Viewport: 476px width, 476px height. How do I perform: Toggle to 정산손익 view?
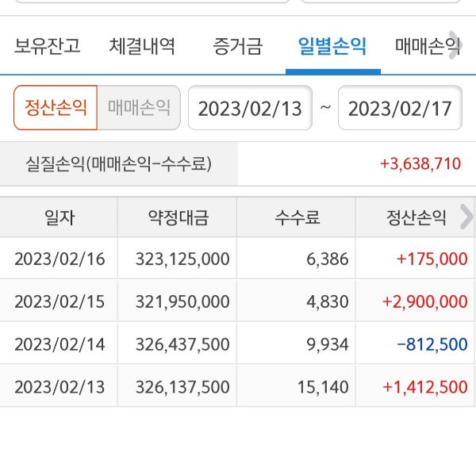coord(56,108)
